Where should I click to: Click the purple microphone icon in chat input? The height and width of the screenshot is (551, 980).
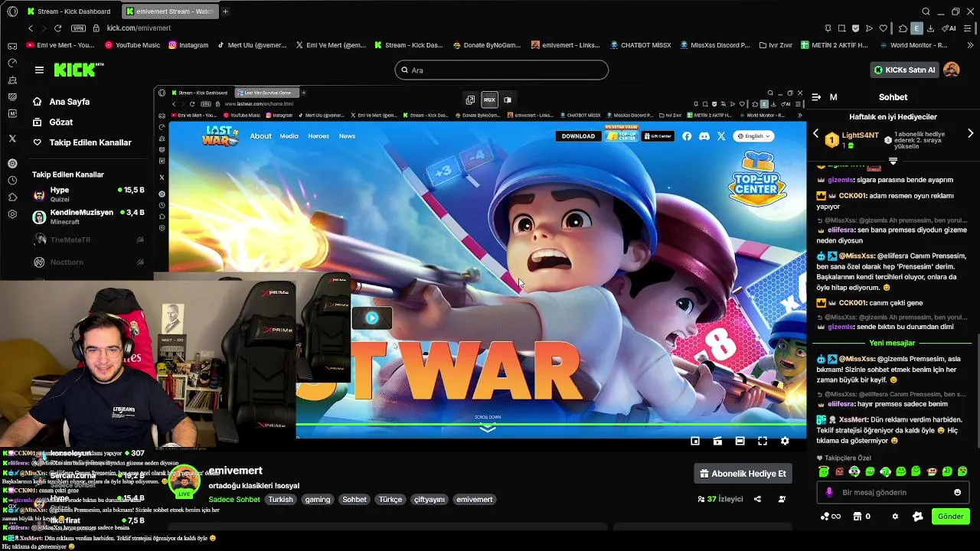(x=829, y=493)
